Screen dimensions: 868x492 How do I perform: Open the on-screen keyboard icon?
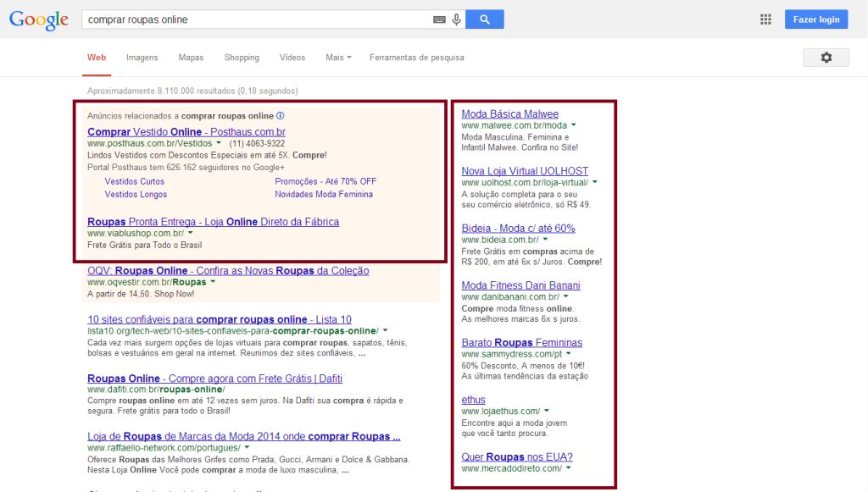(439, 19)
